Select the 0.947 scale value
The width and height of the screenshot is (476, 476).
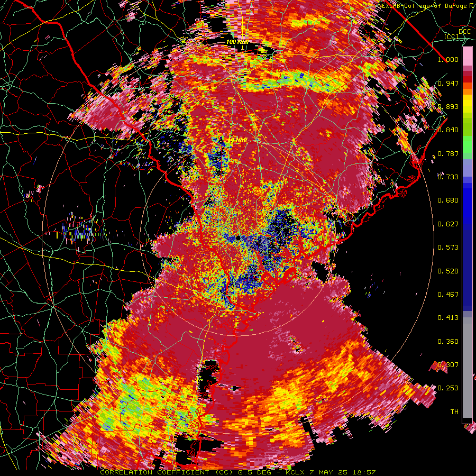[448, 83]
